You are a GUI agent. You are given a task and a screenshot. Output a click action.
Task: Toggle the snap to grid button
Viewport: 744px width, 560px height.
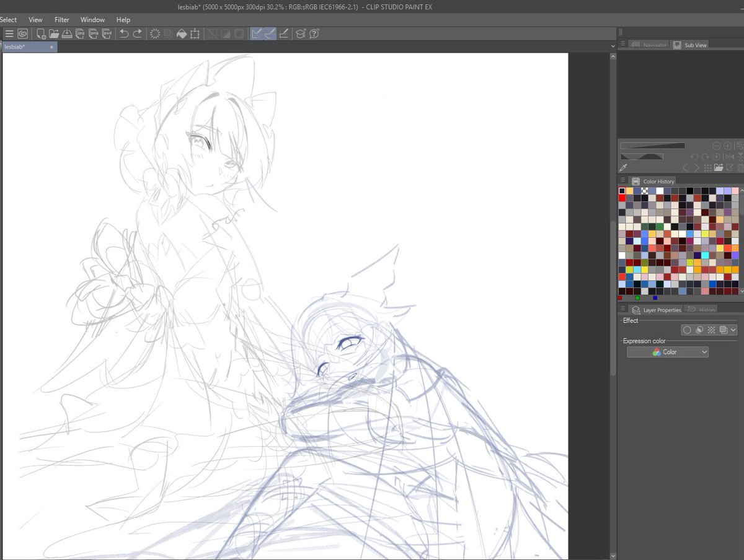pos(284,33)
